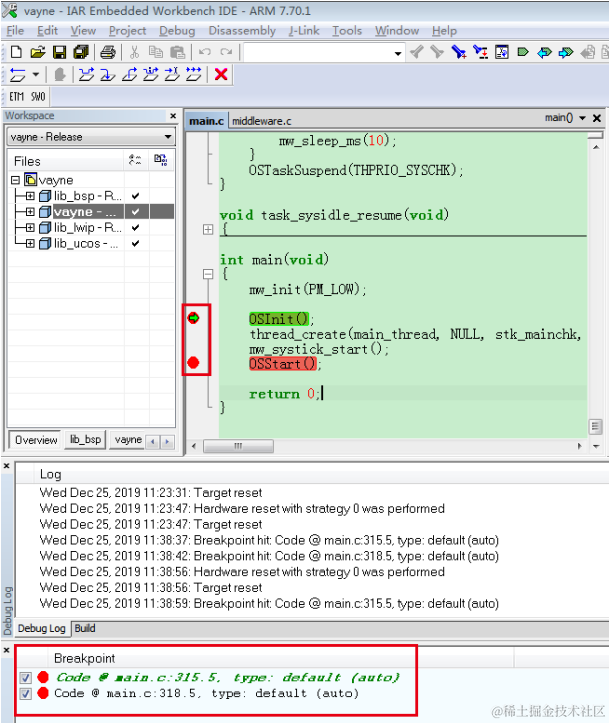610x723 pixels.
Task: Click the Print icon
Action: click(x=107, y=52)
